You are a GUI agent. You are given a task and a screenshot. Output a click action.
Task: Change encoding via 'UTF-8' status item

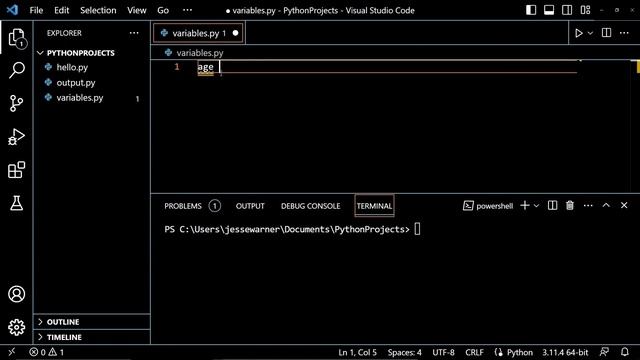[x=443, y=352]
